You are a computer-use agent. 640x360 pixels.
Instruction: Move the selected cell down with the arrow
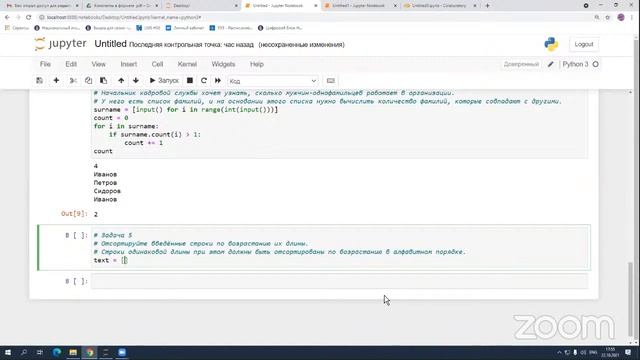click(x=136, y=81)
